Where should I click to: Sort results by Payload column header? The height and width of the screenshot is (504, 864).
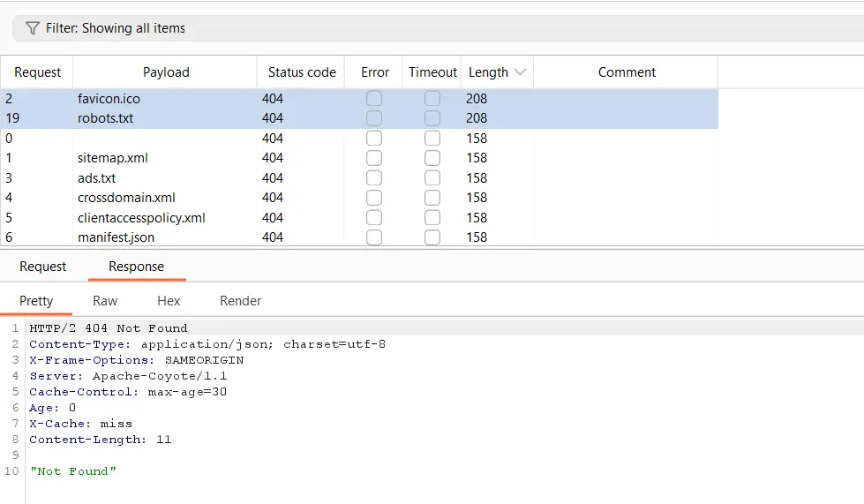point(166,72)
